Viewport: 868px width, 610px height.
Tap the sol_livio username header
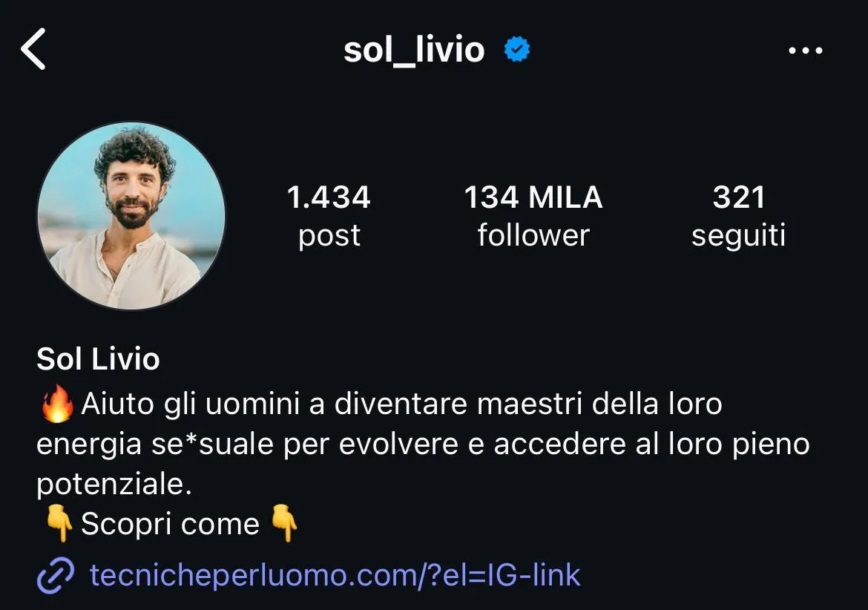[414, 50]
